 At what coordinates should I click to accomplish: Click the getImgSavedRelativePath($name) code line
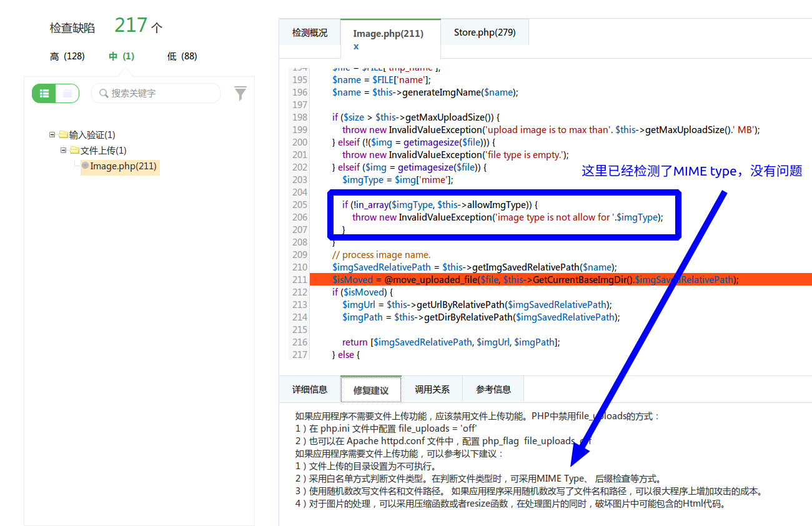tap(475, 267)
